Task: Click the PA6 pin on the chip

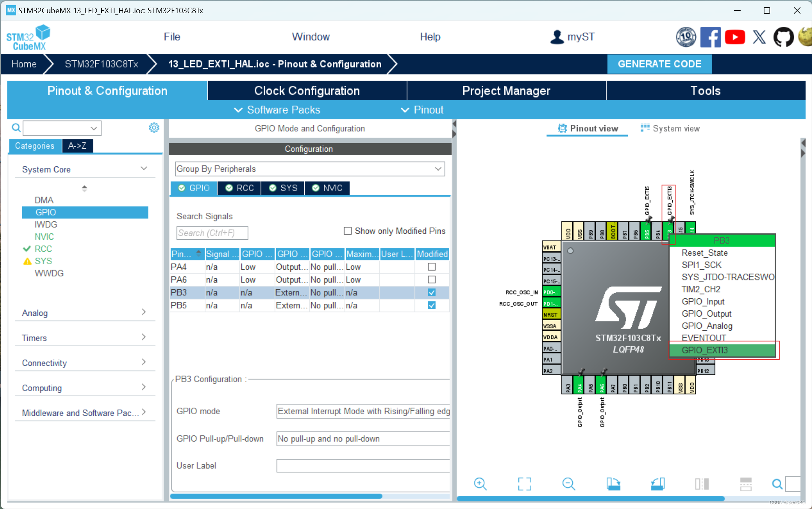Action: click(x=602, y=385)
